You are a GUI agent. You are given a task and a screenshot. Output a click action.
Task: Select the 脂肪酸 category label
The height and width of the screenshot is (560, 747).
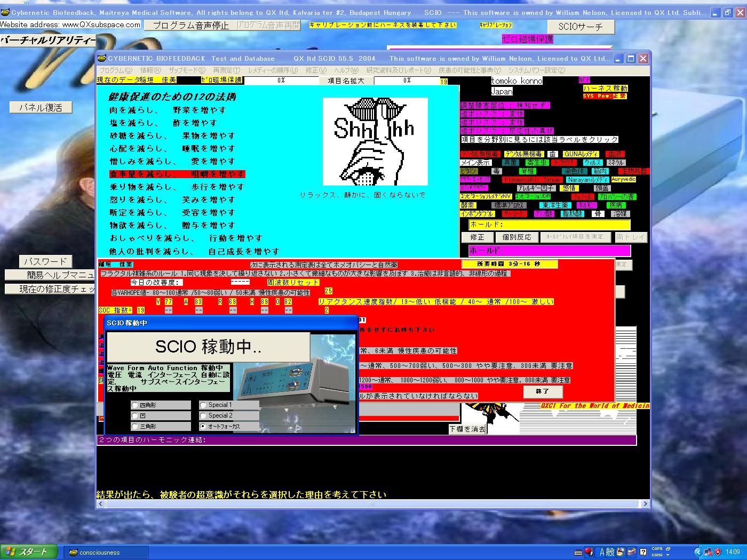pos(572,214)
